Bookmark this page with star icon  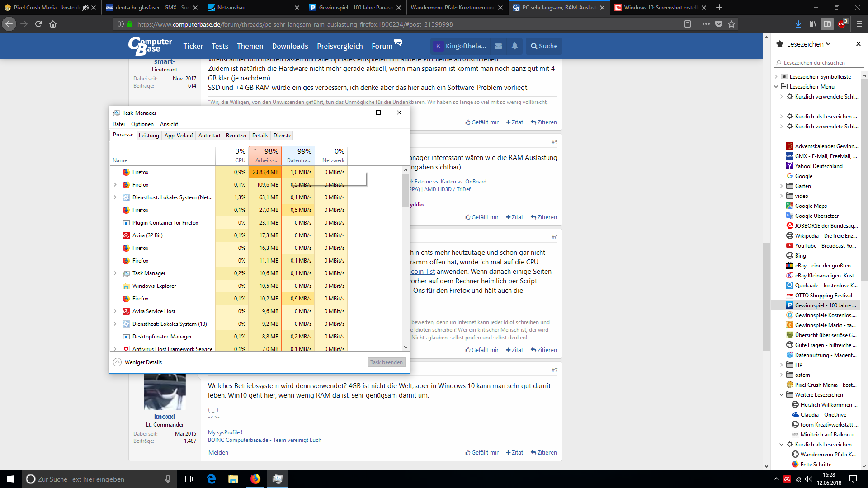pos(731,24)
